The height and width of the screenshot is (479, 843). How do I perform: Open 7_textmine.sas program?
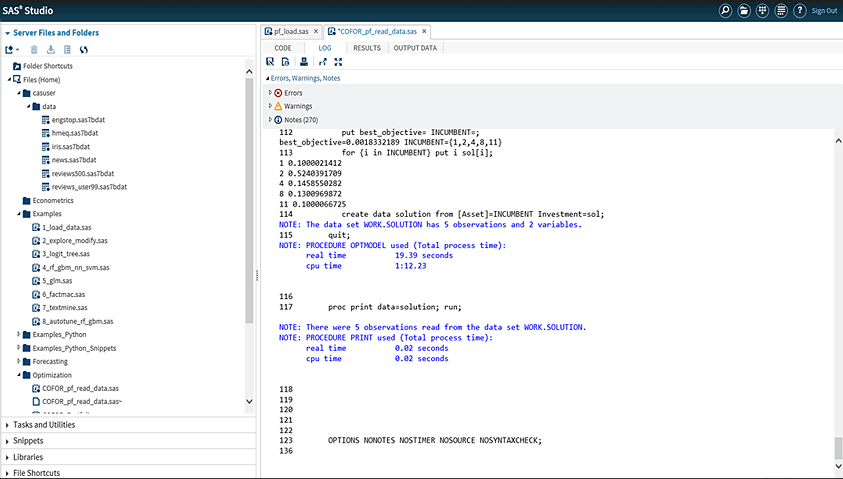[65, 308]
